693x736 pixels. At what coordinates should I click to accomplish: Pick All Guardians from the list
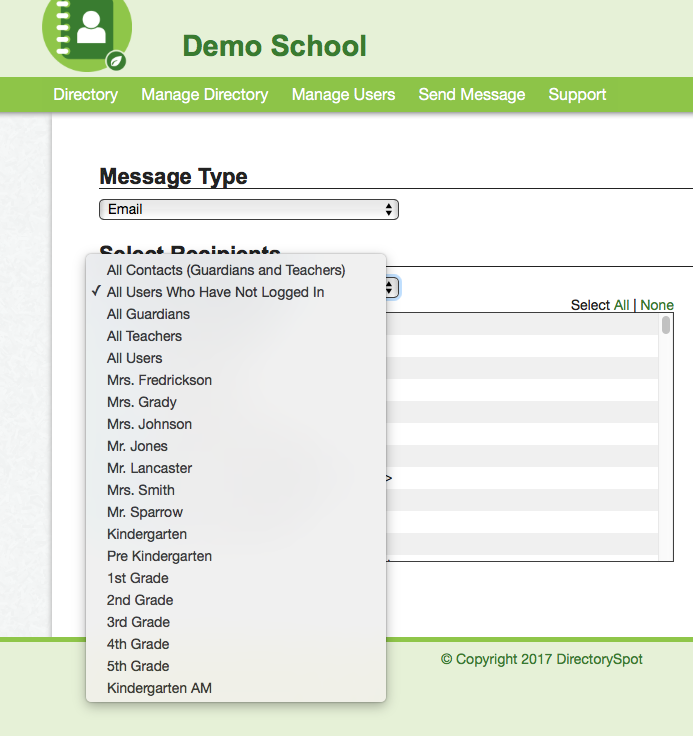click(148, 314)
